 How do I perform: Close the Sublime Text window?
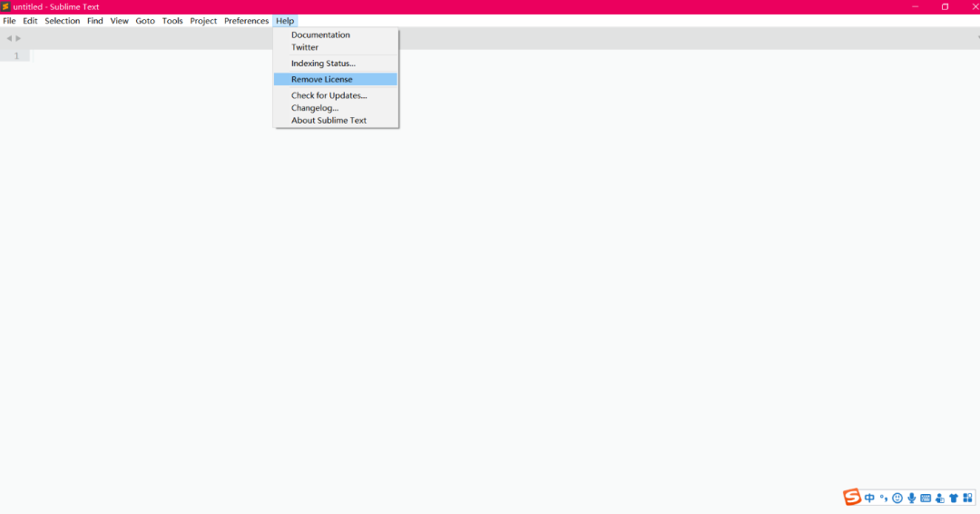coord(974,6)
